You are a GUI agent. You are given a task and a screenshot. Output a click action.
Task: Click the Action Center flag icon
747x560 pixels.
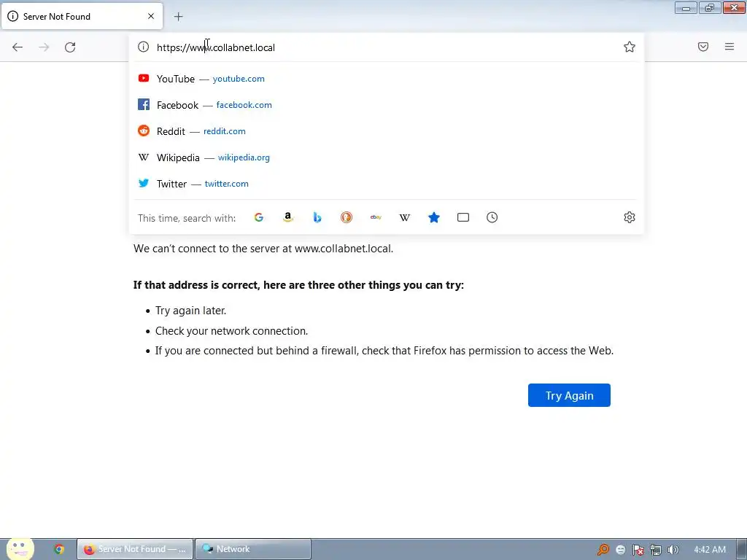pos(638,550)
